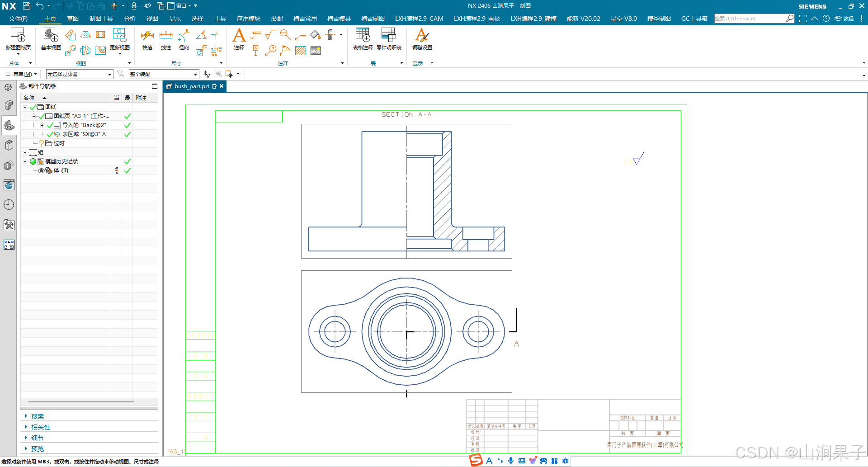
Task: Click the 教程 tutorials button
Action: 844,19
